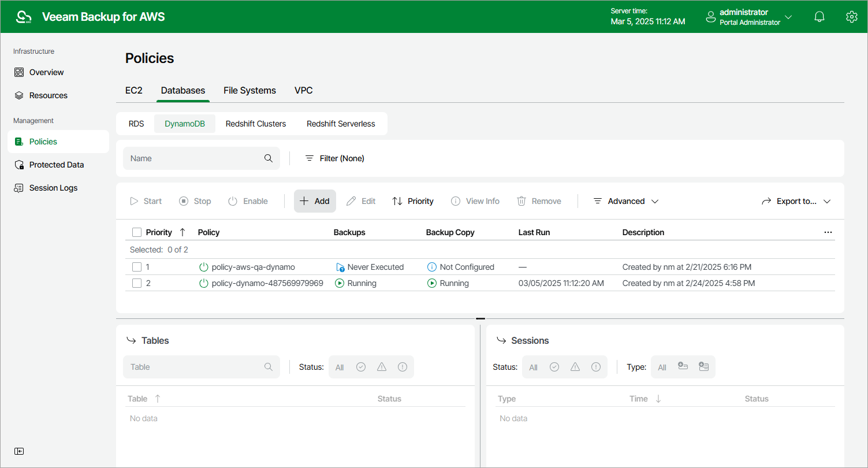
Task: Expand the Advanced dropdown
Action: 626,201
